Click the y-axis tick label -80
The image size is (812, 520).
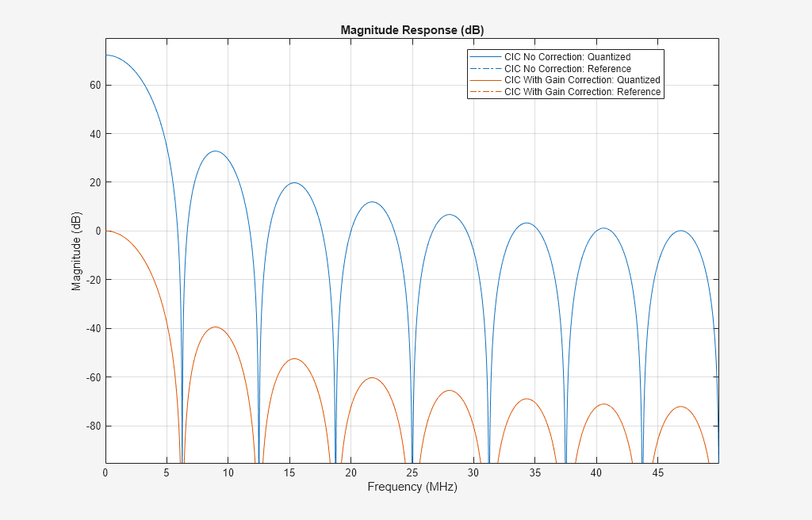point(93,426)
